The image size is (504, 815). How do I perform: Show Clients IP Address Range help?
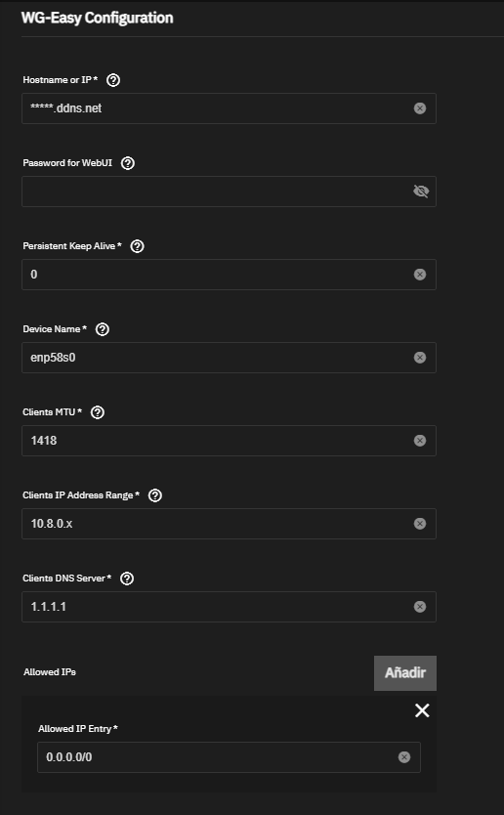(155, 495)
